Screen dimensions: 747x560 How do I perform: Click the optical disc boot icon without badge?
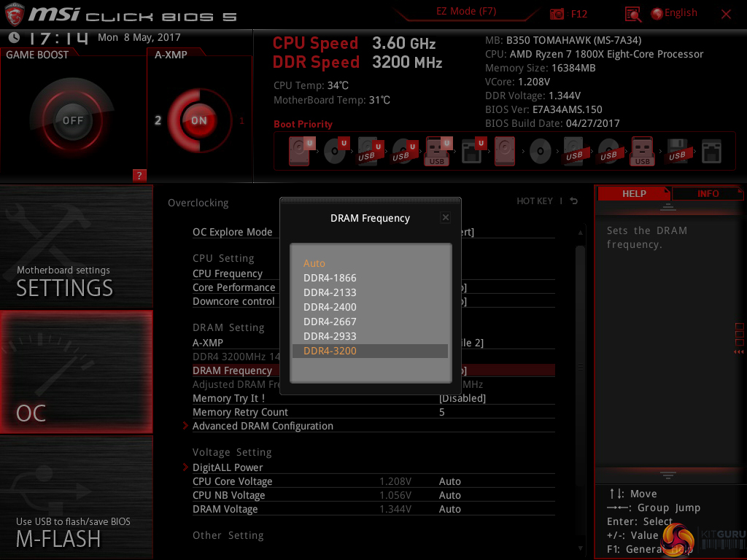coord(541,152)
